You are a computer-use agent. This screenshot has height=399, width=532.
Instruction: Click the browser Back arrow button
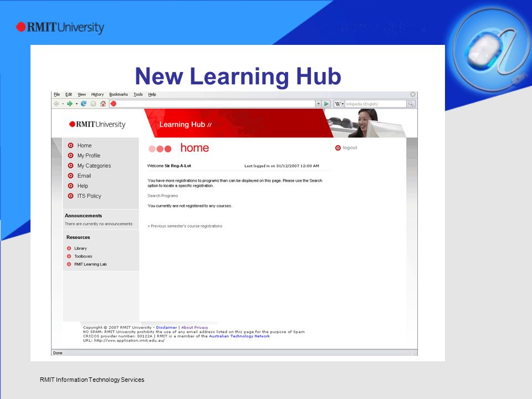57,104
